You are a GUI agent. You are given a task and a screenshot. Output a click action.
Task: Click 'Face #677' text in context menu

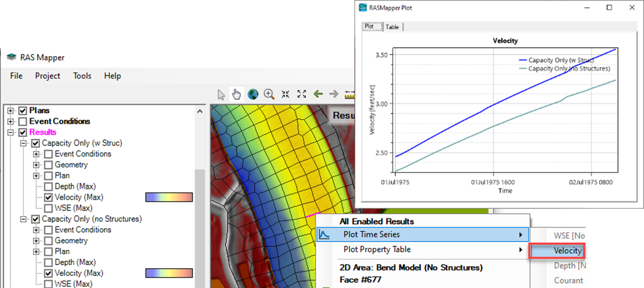point(360,280)
